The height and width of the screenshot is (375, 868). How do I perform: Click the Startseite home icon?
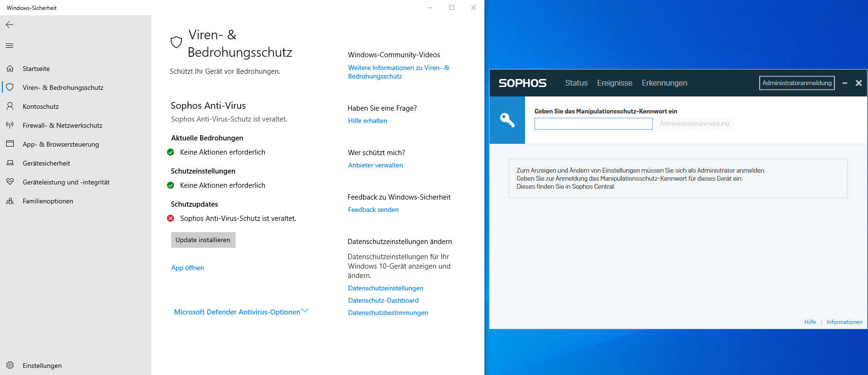pos(10,69)
